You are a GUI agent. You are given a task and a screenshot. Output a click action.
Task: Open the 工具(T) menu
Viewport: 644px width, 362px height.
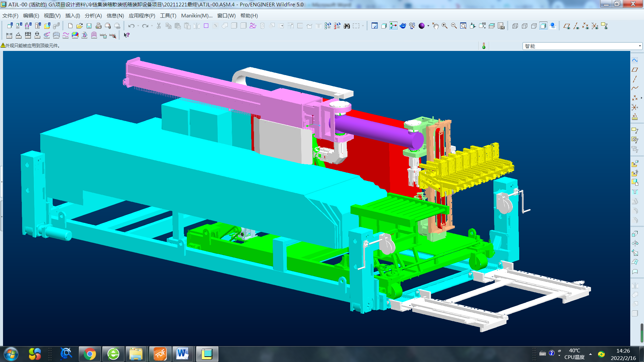point(168,15)
